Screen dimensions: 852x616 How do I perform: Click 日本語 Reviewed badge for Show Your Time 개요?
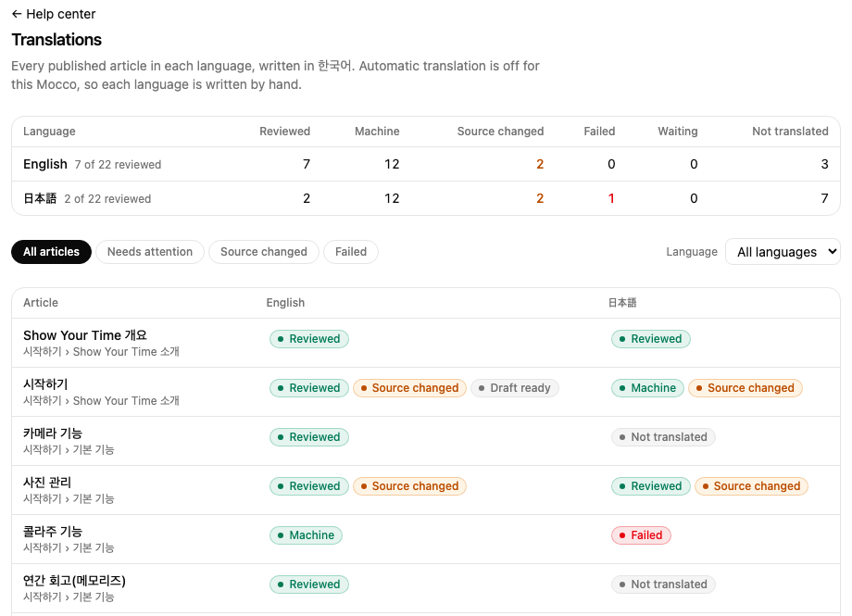[651, 339]
